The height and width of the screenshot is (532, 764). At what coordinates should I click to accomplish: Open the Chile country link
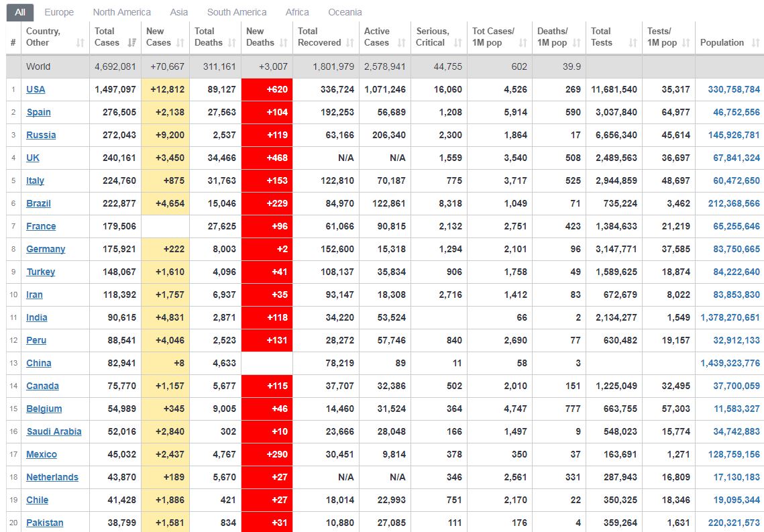click(x=37, y=500)
